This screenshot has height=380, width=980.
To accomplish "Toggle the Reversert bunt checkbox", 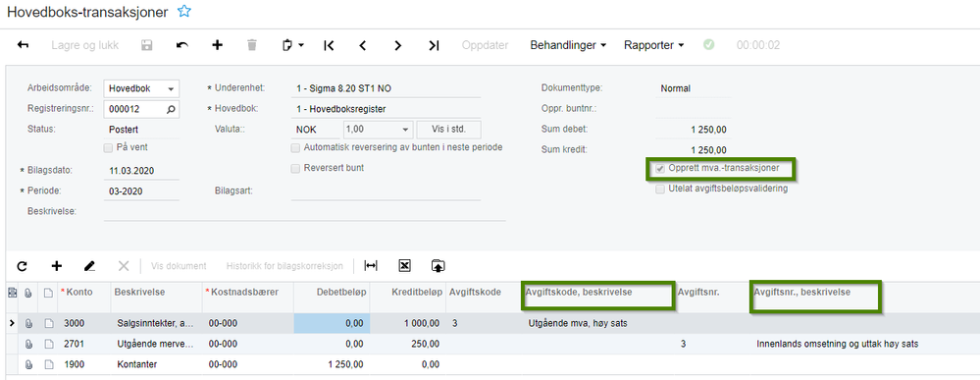I will [295, 169].
